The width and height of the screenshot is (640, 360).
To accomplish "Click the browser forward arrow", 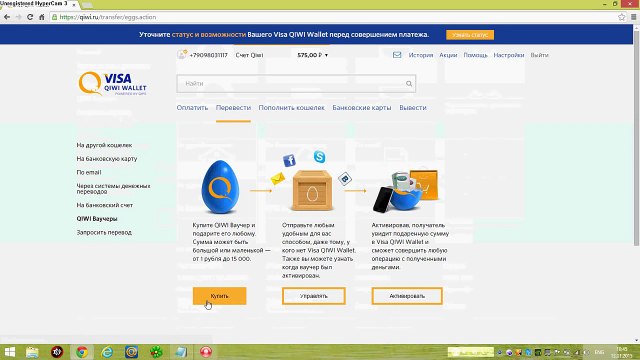I will coord(18,17).
